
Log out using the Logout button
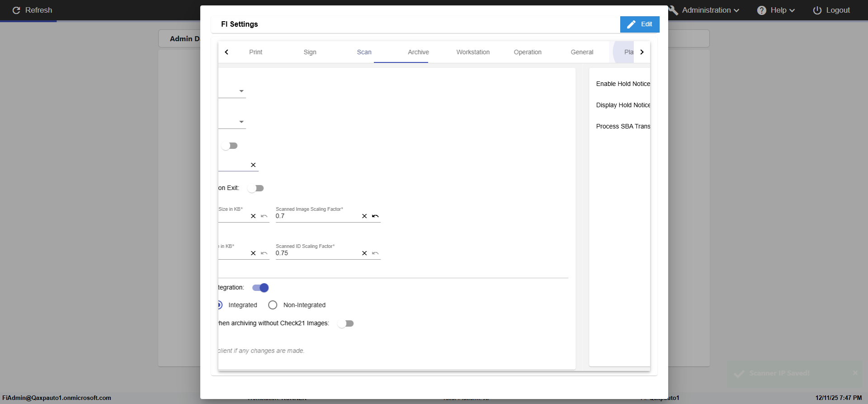(832, 10)
